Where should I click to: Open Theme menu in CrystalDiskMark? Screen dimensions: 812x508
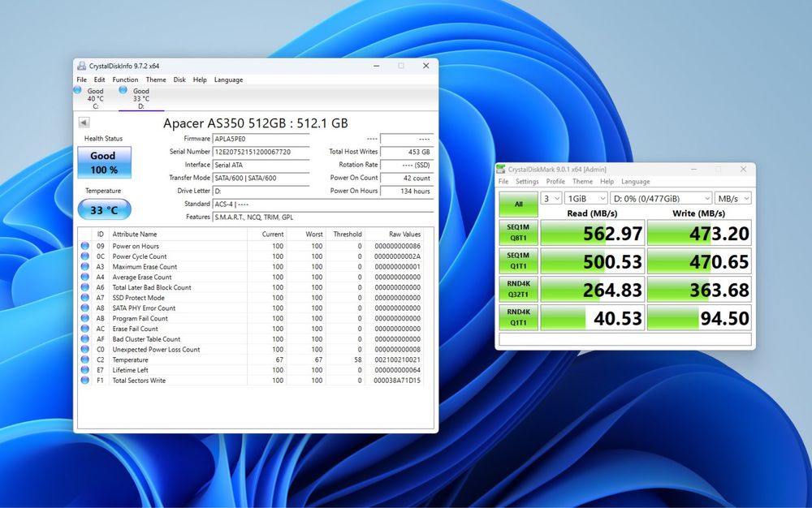[582, 182]
